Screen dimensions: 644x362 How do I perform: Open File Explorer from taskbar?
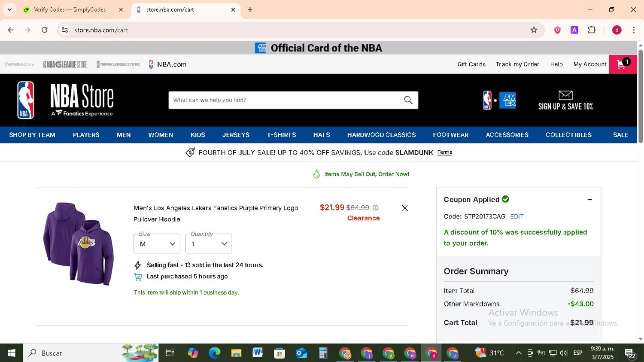tap(236, 353)
